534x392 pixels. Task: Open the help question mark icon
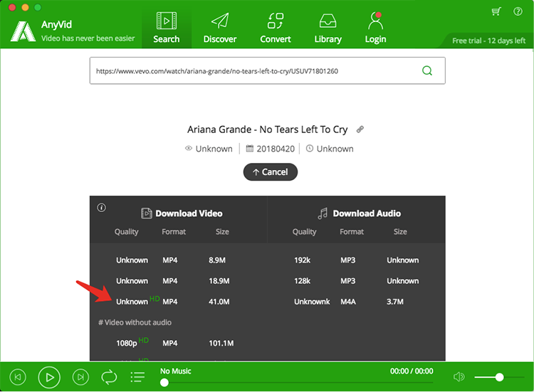(x=518, y=11)
